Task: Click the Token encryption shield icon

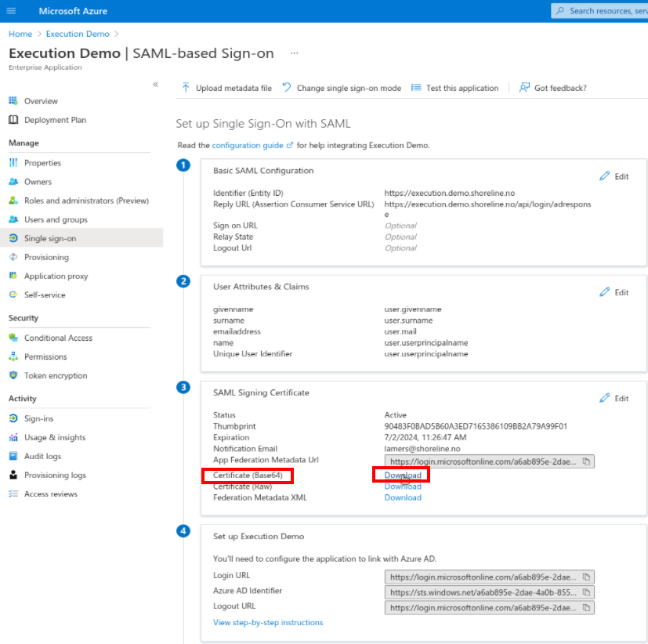Action: pos(13,375)
